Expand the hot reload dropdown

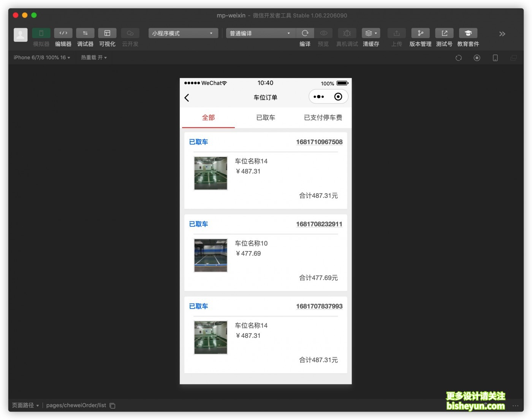pyautogui.click(x=94, y=57)
